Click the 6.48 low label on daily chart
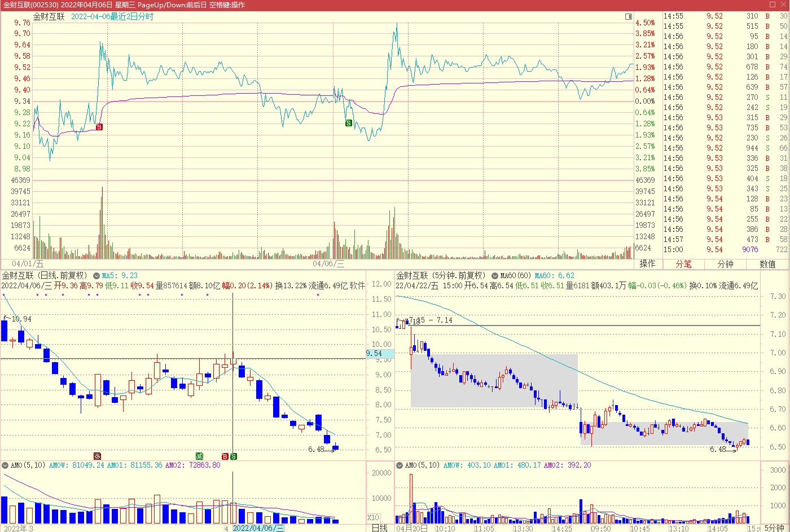Viewport: 790px width, 532px height. click(316, 449)
